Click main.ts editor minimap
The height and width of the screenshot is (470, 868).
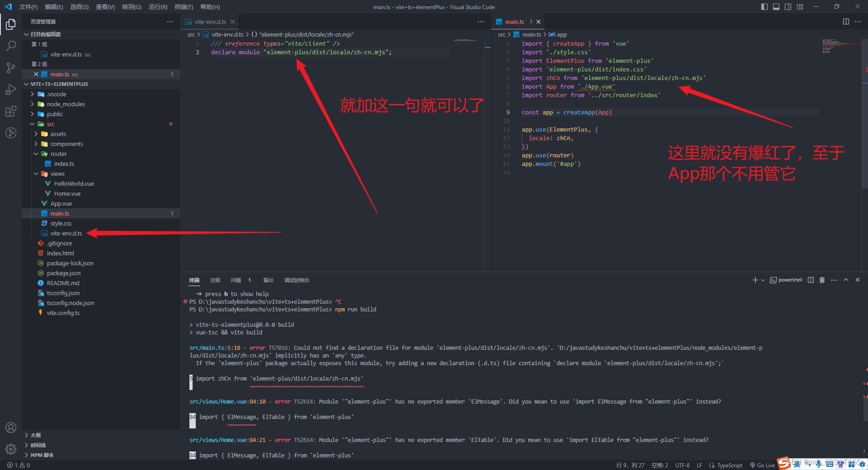coord(841,47)
